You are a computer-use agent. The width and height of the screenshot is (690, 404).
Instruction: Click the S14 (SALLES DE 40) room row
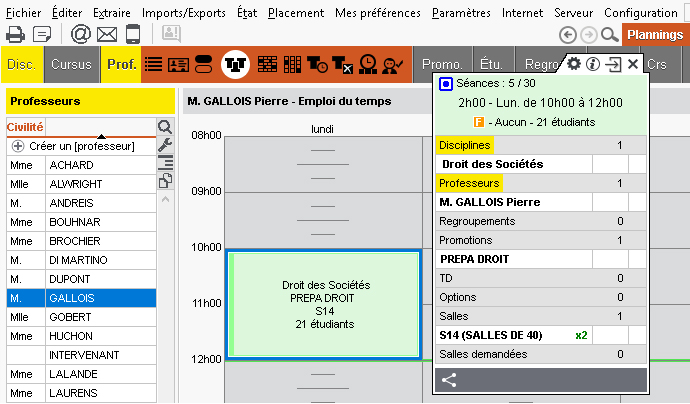tap(540, 335)
